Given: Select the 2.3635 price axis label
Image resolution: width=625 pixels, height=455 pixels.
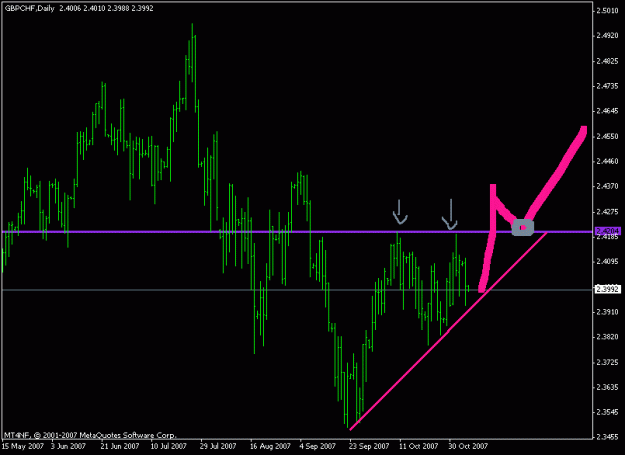Looking at the screenshot, I should (607, 387).
